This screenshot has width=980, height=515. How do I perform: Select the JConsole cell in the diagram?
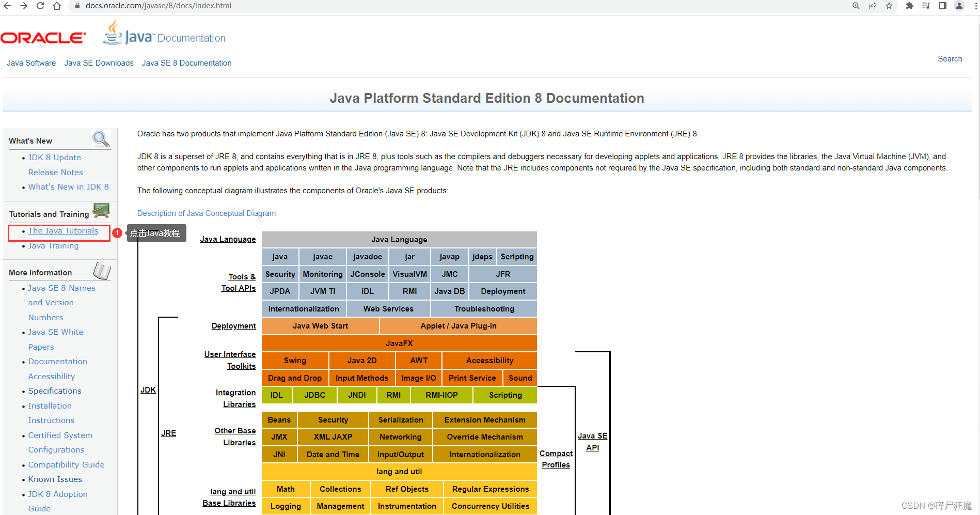click(x=368, y=274)
